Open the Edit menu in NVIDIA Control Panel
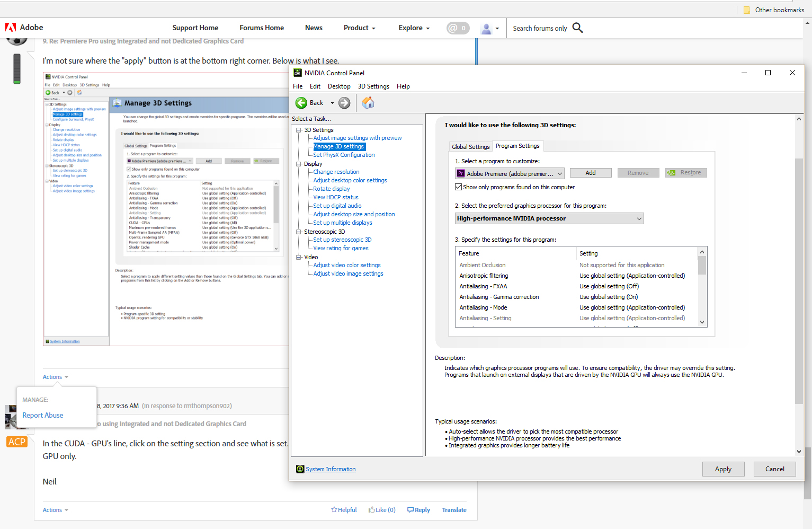812x529 pixels. tap(315, 86)
